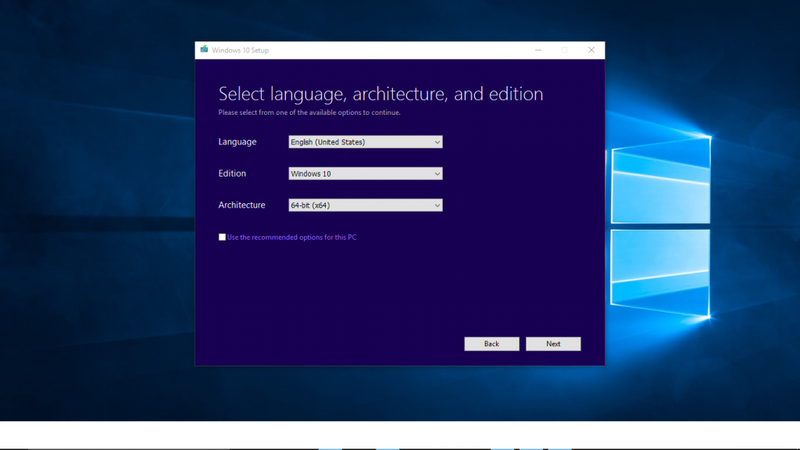
Task: Minimize the Windows 10 Setup window
Action: coord(538,50)
